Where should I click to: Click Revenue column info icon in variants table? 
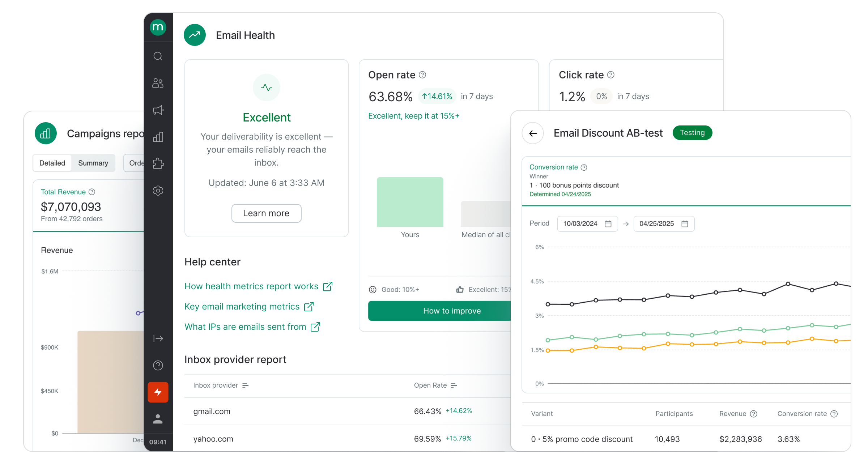pyautogui.click(x=754, y=414)
